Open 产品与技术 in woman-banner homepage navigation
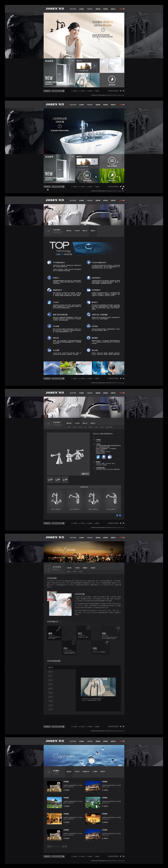 (90, 9)
